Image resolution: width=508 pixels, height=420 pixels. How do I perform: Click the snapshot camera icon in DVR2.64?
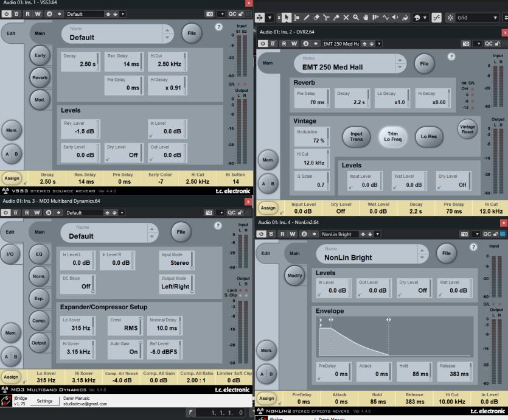pyautogui.click(x=466, y=43)
